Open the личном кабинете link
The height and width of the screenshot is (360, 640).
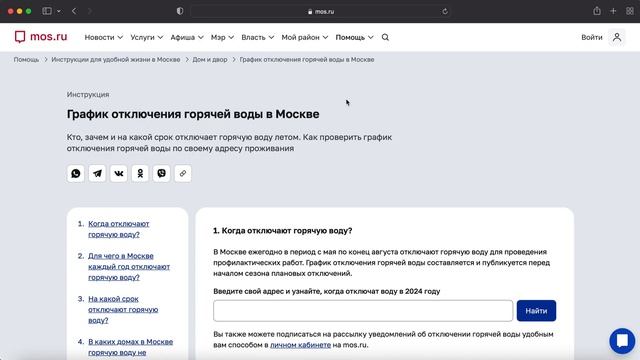click(x=300, y=345)
